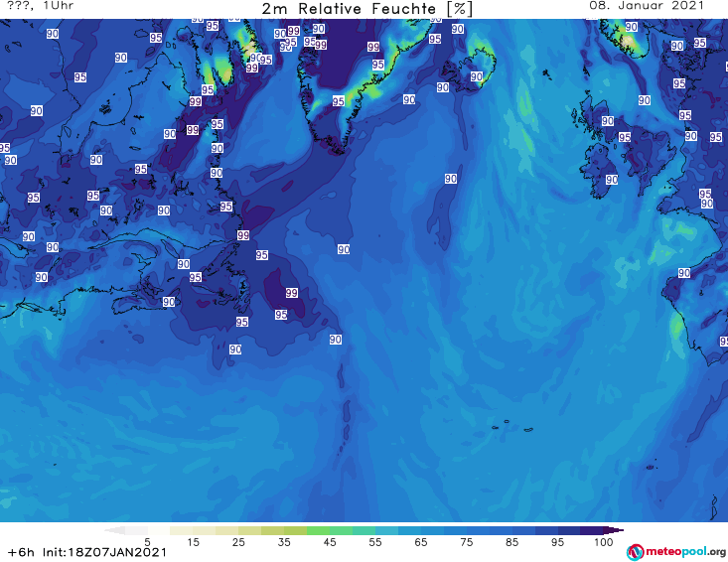728x562 pixels.
Task: Click the '25' value on the color scale
Action: point(238,542)
